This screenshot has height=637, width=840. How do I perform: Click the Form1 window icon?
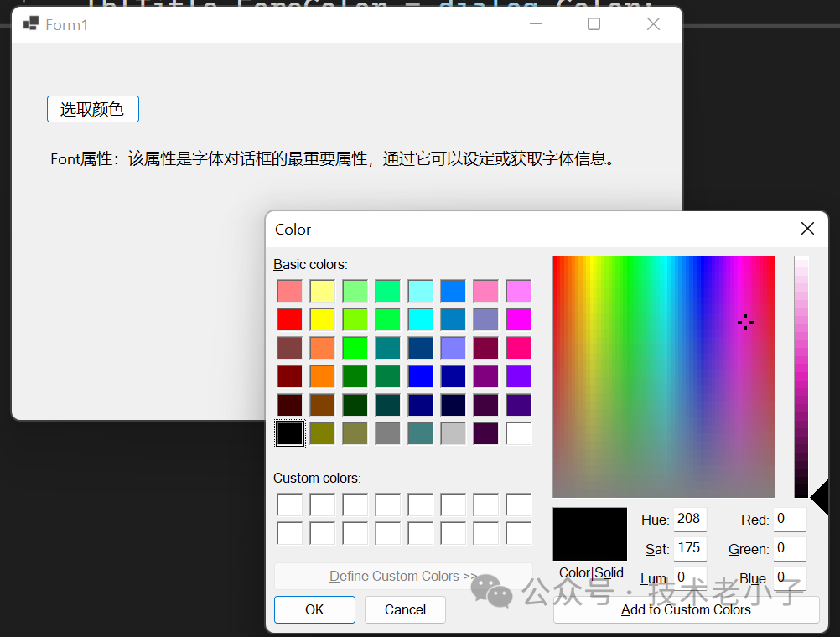(x=31, y=24)
